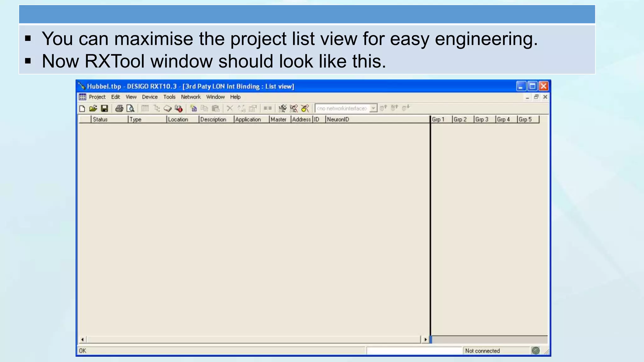The image size is (644, 362).
Task: Open the Project menu
Action: pyautogui.click(x=97, y=97)
